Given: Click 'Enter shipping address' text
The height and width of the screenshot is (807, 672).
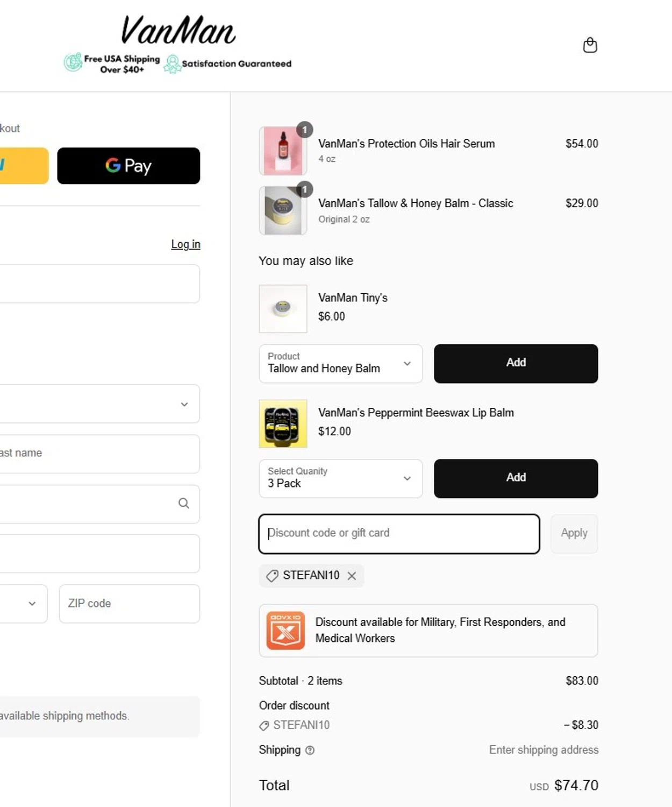Looking at the screenshot, I should [544, 750].
